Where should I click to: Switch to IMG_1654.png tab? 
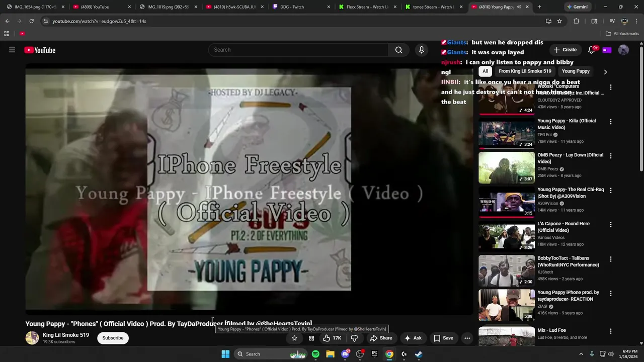(34, 7)
